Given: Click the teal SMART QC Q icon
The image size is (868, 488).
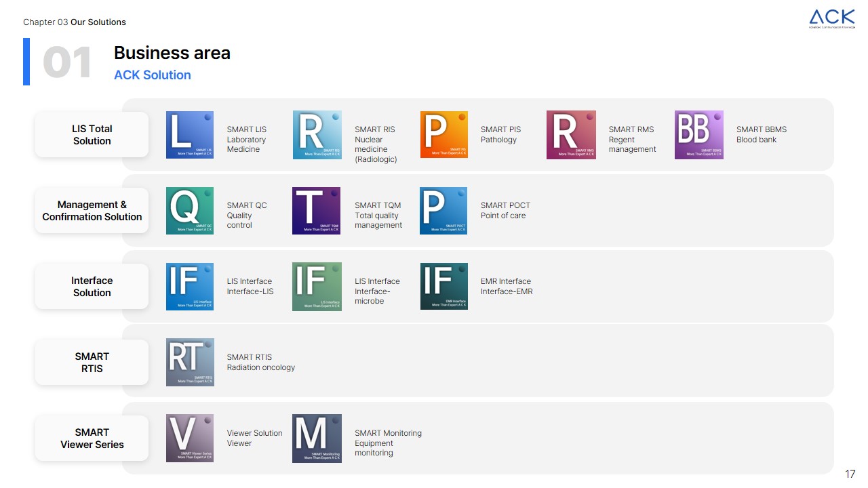Looking at the screenshot, I should (x=190, y=211).
